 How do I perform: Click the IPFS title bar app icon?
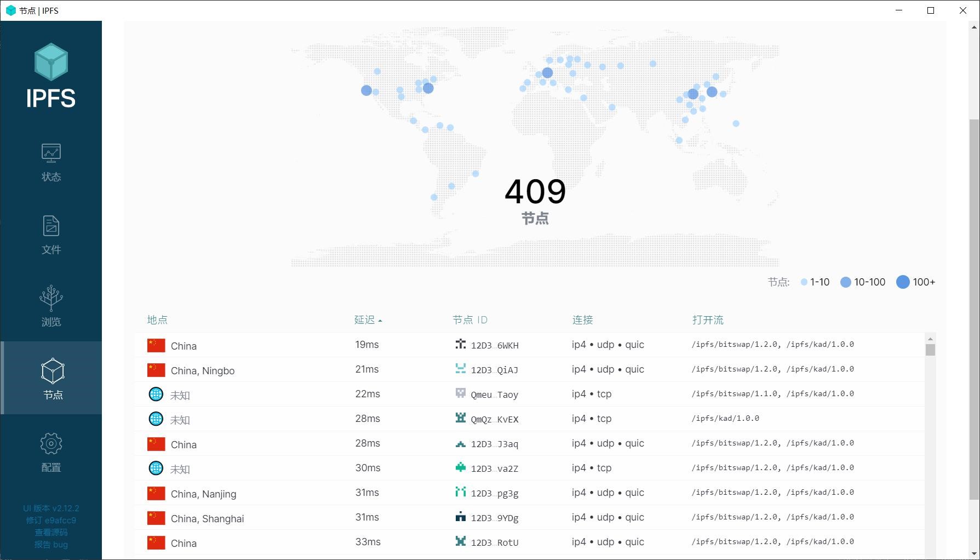[10, 10]
